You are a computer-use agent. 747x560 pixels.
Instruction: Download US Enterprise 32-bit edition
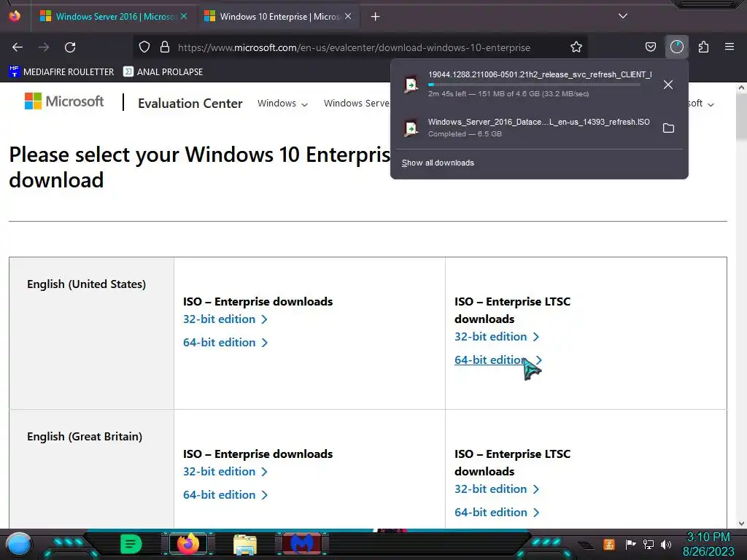point(225,319)
